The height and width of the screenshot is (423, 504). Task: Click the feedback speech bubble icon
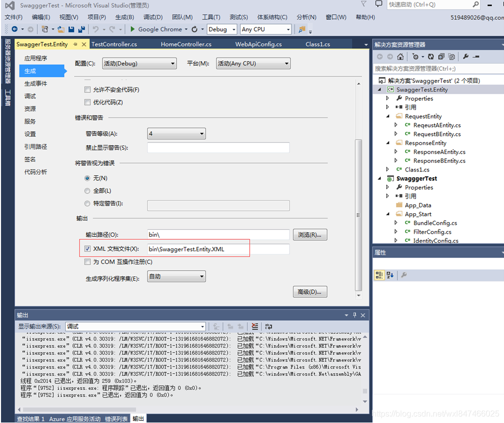[x=379, y=4]
